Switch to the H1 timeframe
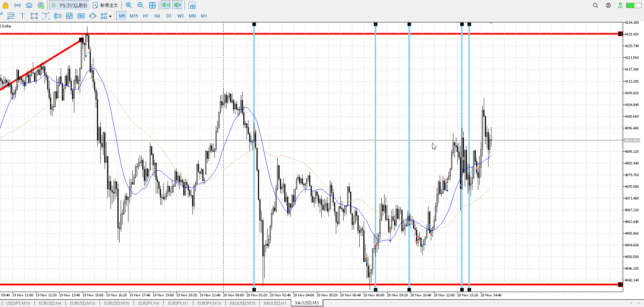Screen dimensions: 644x307 (145, 16)
